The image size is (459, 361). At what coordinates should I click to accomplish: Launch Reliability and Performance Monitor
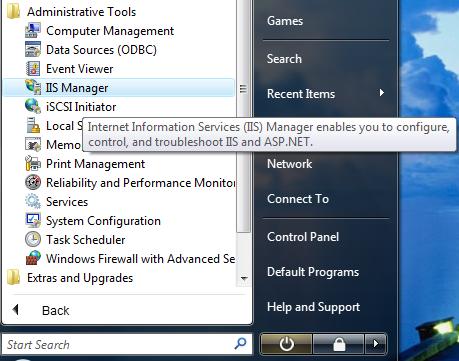click(141, 183)
